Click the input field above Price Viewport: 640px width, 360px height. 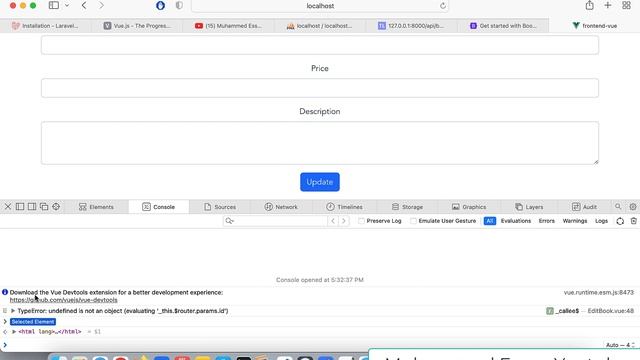(x=320, y=44)
